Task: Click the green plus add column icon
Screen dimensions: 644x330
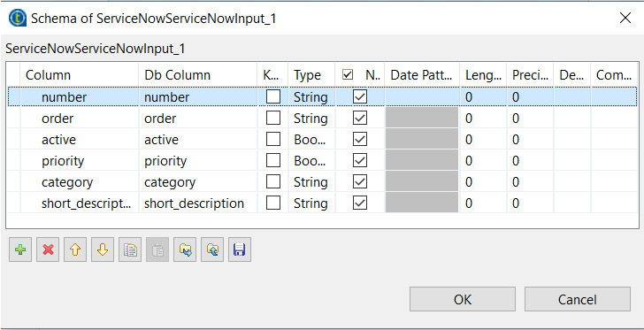Action: 20,249
